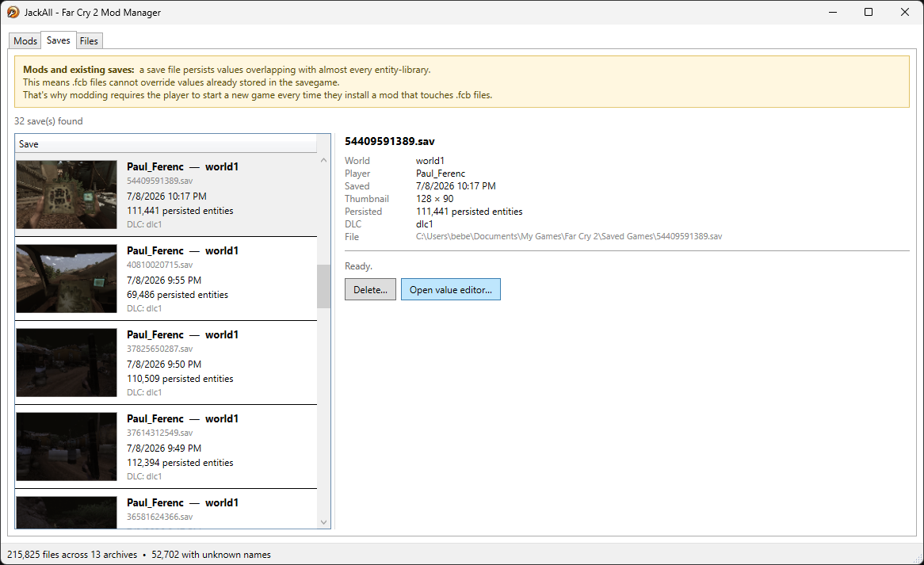This screenshot has width=924, height=565.
Task: Click filename 54409591389.sav in save list
Action: tap(160, 181)
